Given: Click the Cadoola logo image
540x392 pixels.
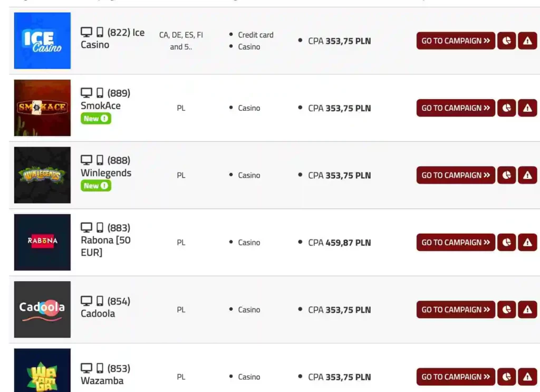Looking at the screenshot, I should (x=42, y=310).
